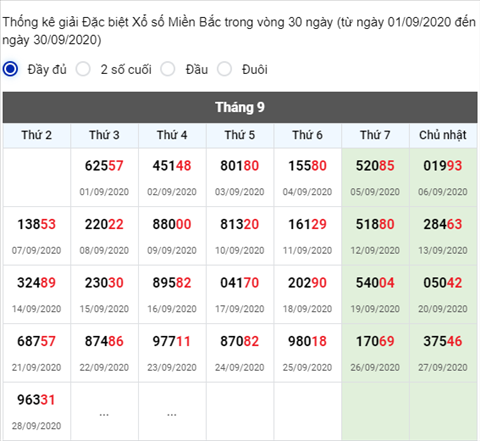The width and height of the screenshot is (480, 441).
Task: Select result 05042 for 20/09/2020
Action: pyautogui.click(x=443, y=283)
